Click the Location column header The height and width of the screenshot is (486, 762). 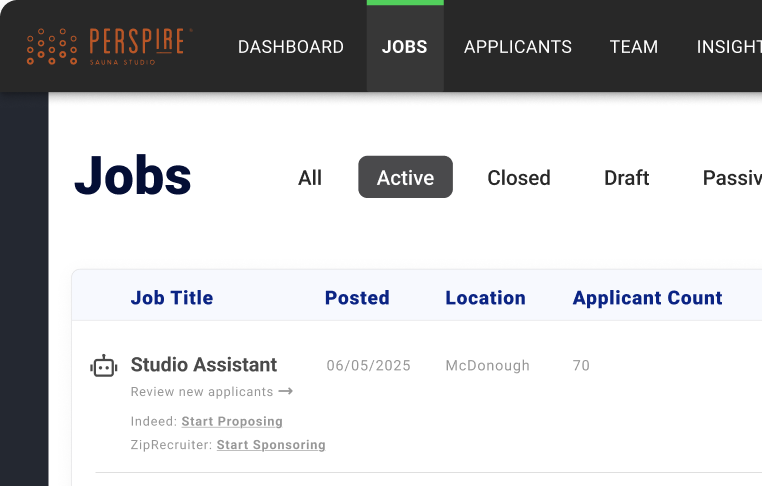click(x=485, y=298)
